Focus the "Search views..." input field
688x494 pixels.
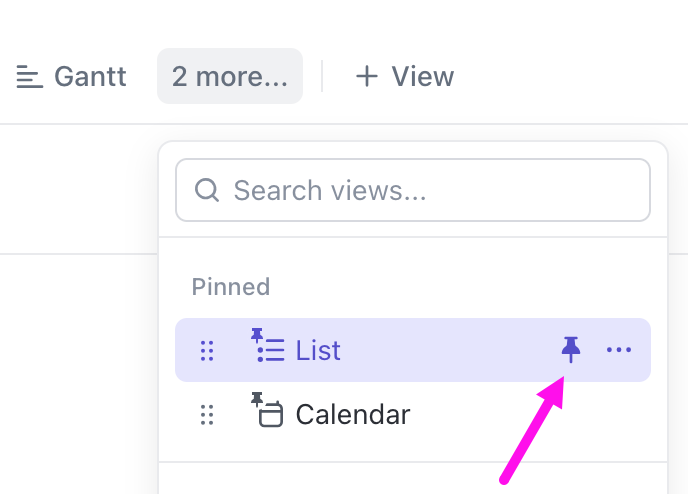point(430,190)
